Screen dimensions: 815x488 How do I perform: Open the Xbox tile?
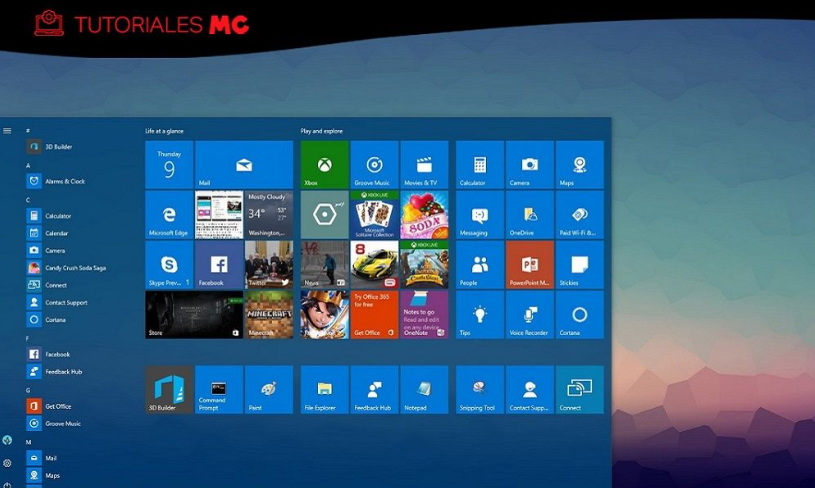pyautogui.click(x=324, y=165)
